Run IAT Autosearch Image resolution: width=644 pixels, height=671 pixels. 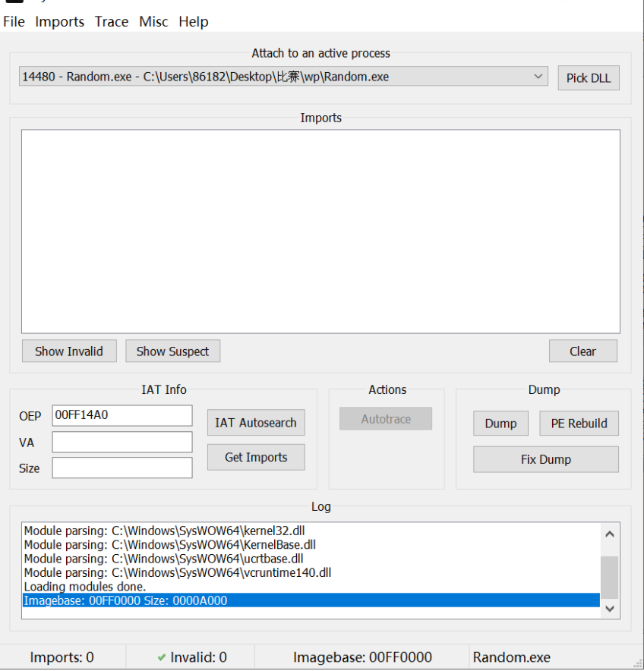tap(256, 423)
